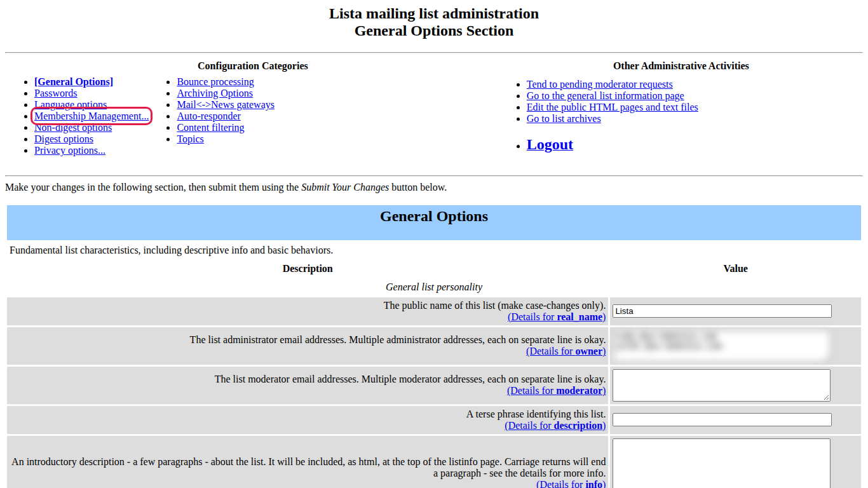The width and height of the screenshot is (868, 488).
Task: Open Archiving Options category
Action: point(215,93)
